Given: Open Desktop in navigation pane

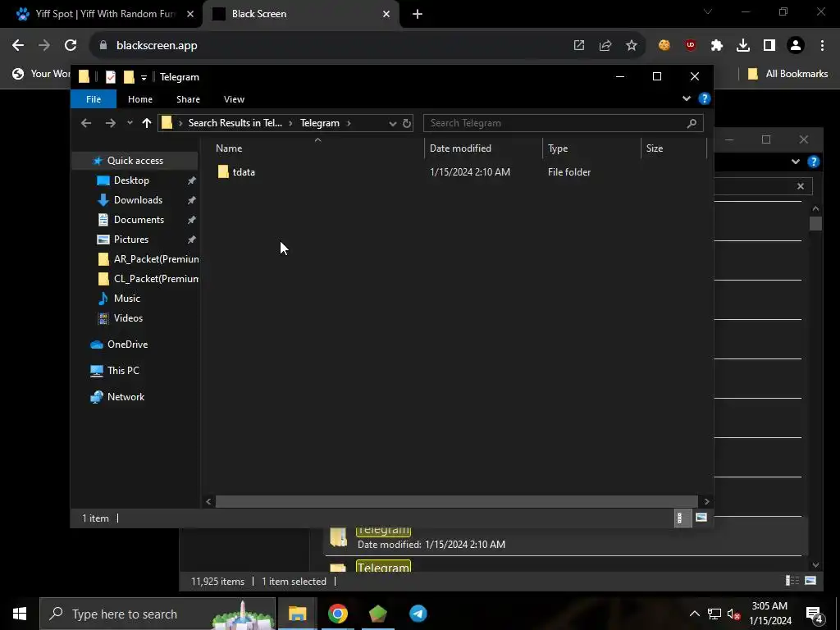Looking at the screenshot, I should point(131,180).
